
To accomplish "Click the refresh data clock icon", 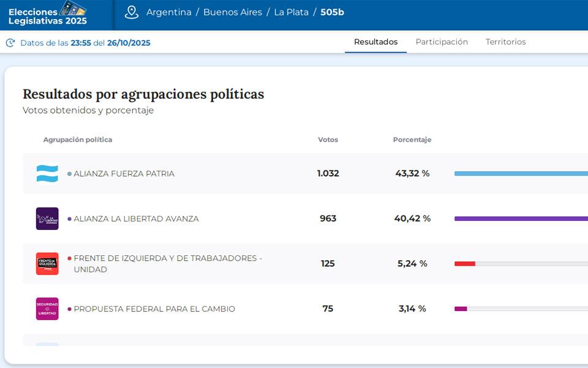I will (10, 43).
